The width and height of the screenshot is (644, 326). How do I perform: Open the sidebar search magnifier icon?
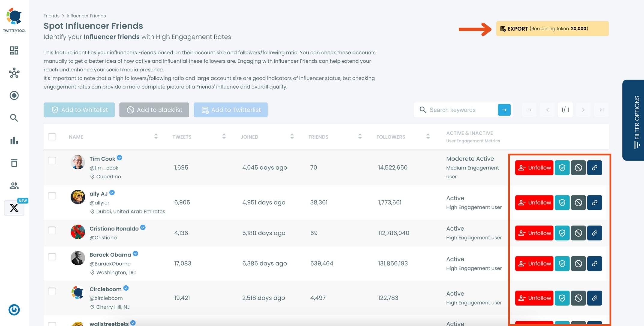pyautogui.click(x=14, y=118)
